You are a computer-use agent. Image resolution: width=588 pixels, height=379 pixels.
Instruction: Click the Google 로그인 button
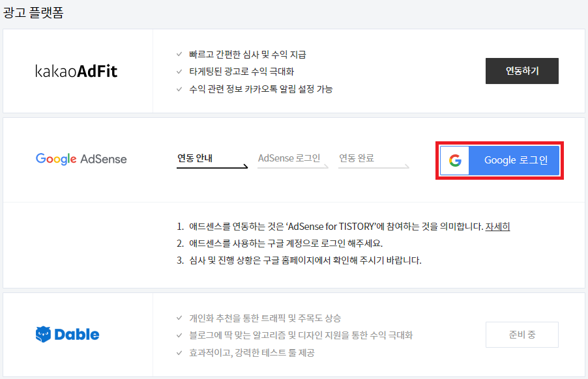point(499,160)
